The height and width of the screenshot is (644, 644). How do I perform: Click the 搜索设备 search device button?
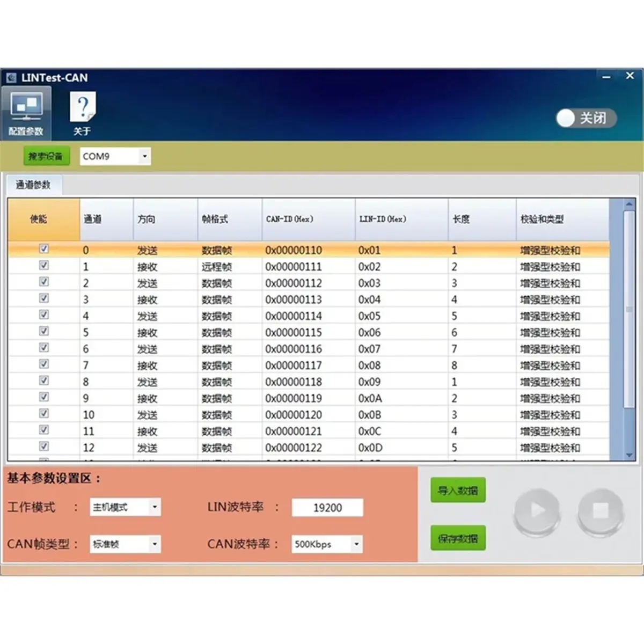pyautogui.click(x=46, y=156)
